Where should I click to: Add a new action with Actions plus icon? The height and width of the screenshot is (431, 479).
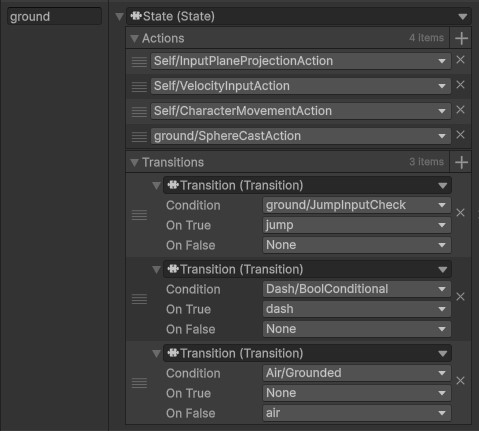point(461,38)
